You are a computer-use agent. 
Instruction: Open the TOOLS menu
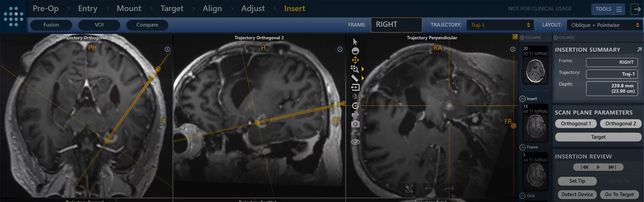click(608, 9)
